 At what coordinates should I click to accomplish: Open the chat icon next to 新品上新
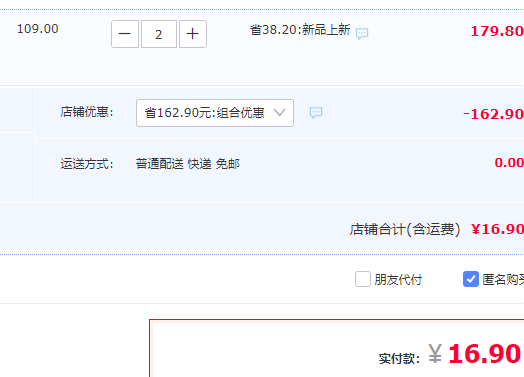click(362, 33)
